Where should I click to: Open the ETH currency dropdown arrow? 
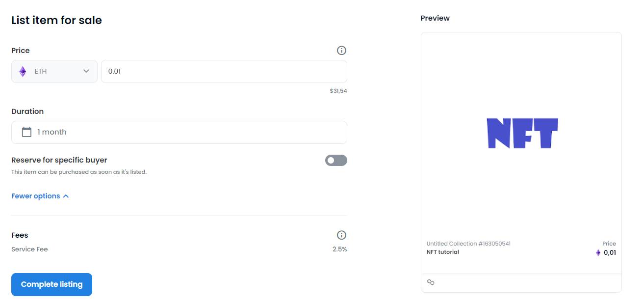(x=86, y=72)
